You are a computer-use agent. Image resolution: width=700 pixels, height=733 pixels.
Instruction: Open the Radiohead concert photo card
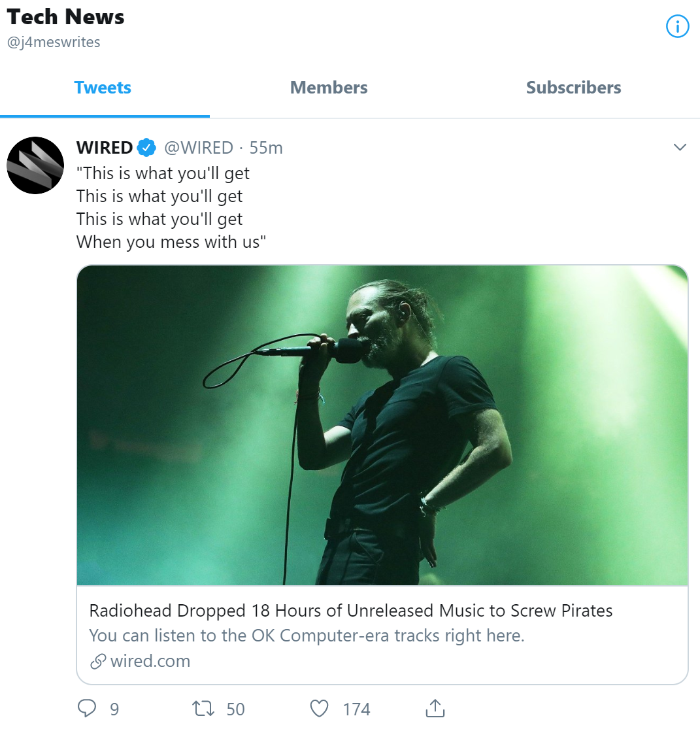coord(382,425)
